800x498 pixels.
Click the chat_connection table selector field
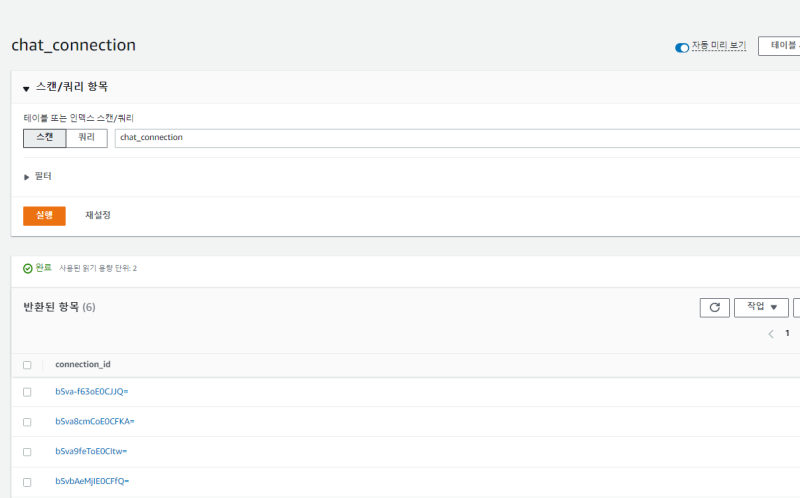coord(450,137)
